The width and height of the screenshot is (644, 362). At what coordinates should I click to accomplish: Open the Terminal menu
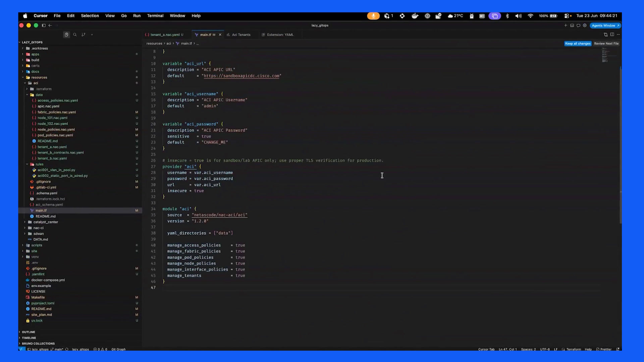coord(155,16)
